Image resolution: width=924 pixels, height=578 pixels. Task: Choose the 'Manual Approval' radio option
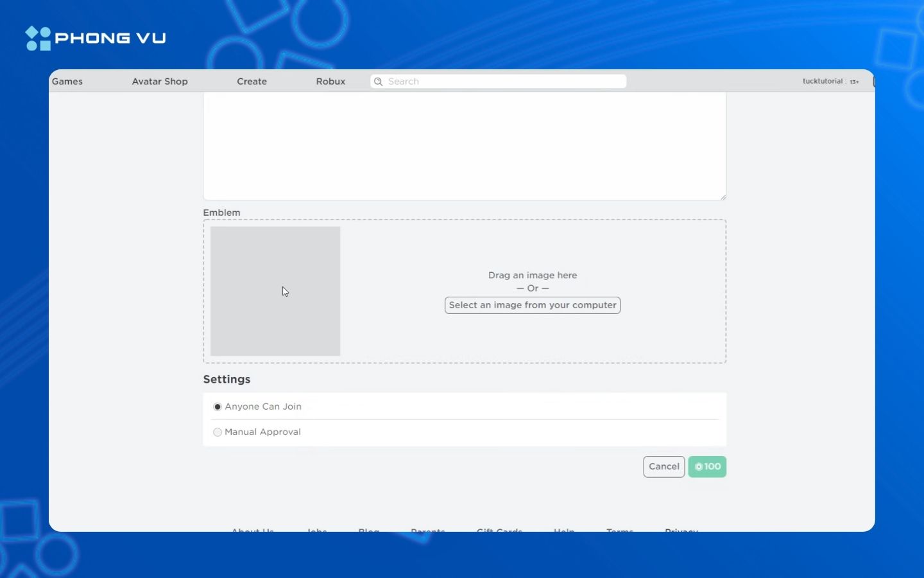coord(218,432)
